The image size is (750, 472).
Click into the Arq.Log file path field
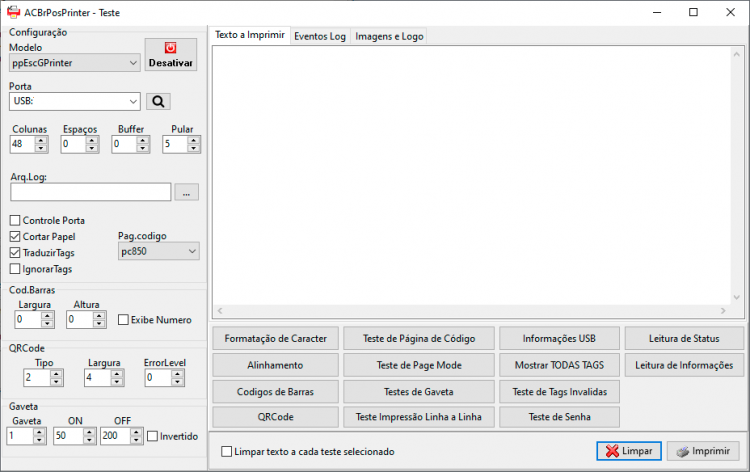(x=90, y=192)
